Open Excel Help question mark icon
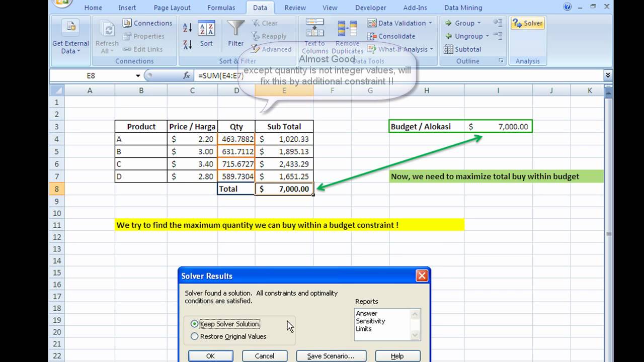The width and height of the screenshot is (644, 362). point(568,7)
